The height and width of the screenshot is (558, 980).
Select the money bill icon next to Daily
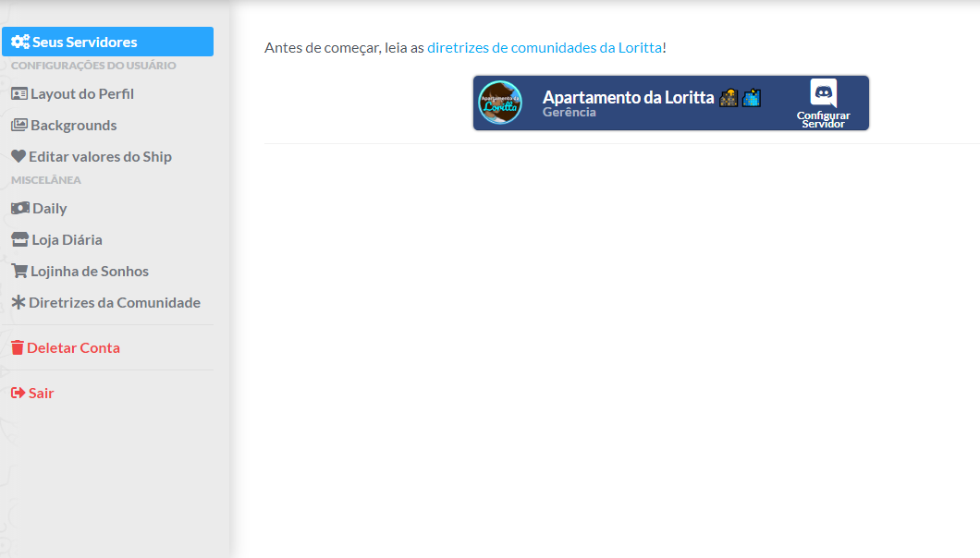point(18,208)
